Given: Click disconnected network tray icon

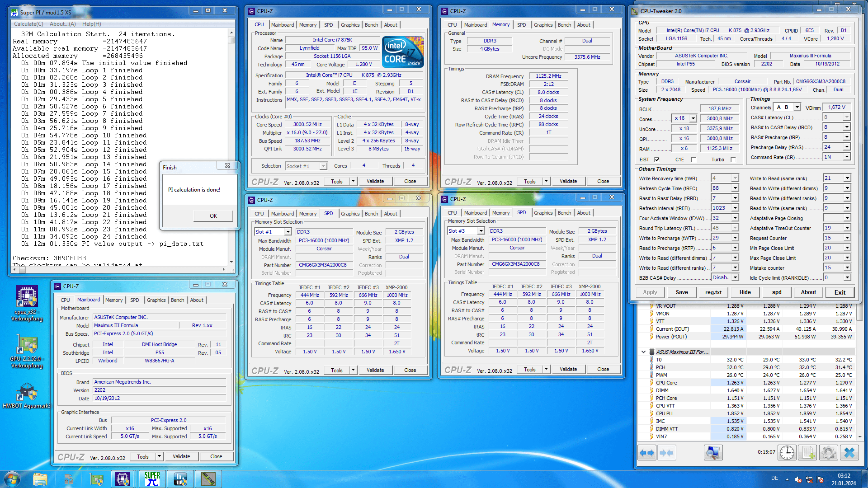Looking at the screenshot, I should point(809,479).
